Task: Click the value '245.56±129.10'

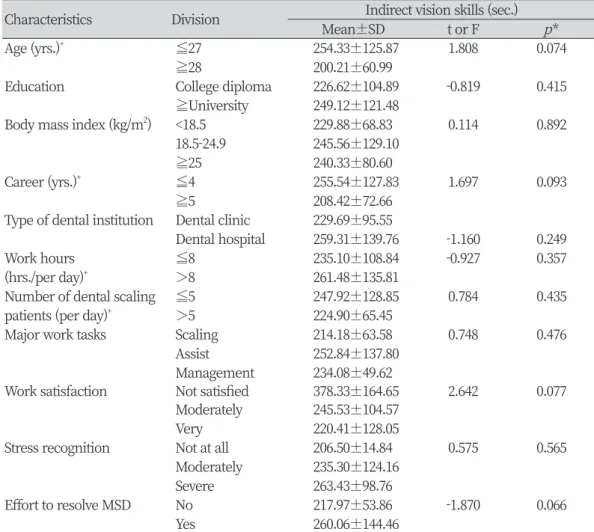Action: click(356, 144)
